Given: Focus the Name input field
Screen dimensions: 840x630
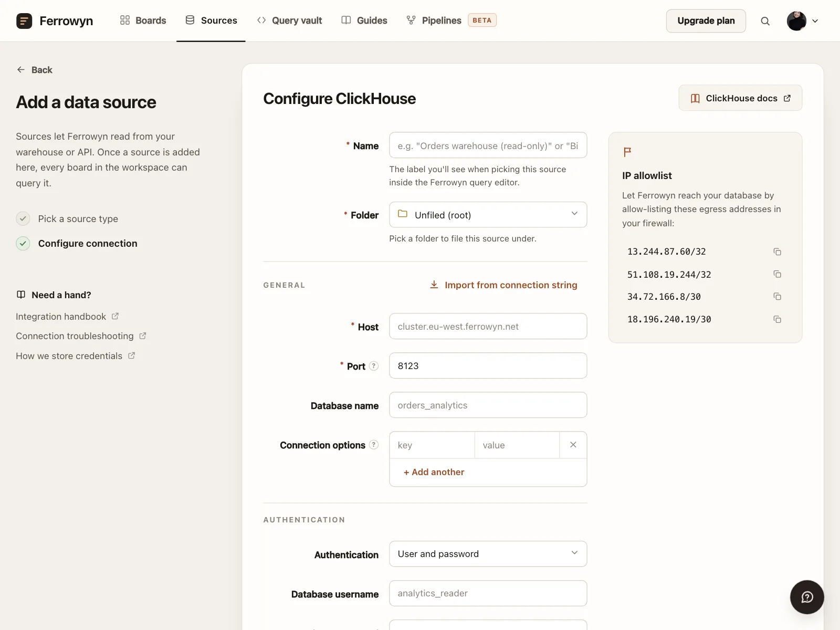Looking at the screenshot, I should coord(488,145).
